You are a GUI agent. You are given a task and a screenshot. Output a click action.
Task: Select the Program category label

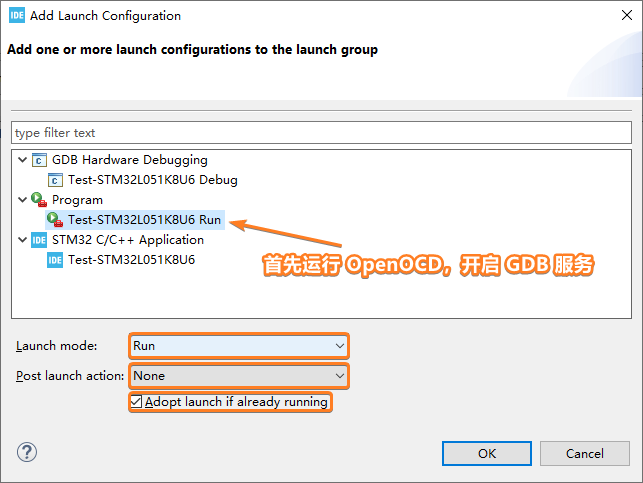click(77, 200)
